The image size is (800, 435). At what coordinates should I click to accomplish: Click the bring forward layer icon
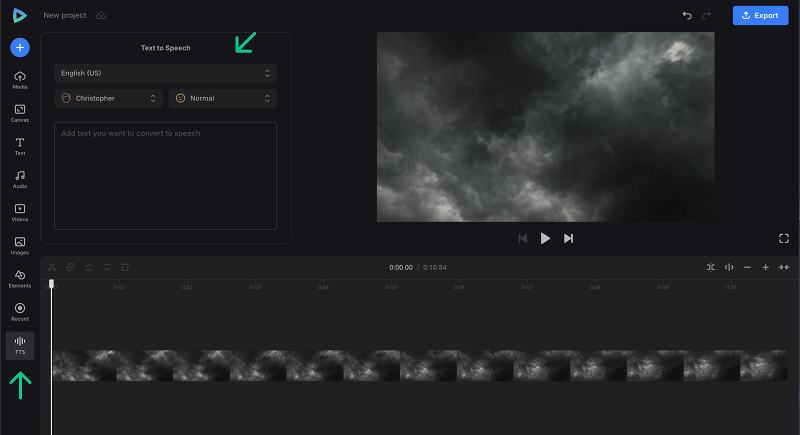tap(88, 267)
